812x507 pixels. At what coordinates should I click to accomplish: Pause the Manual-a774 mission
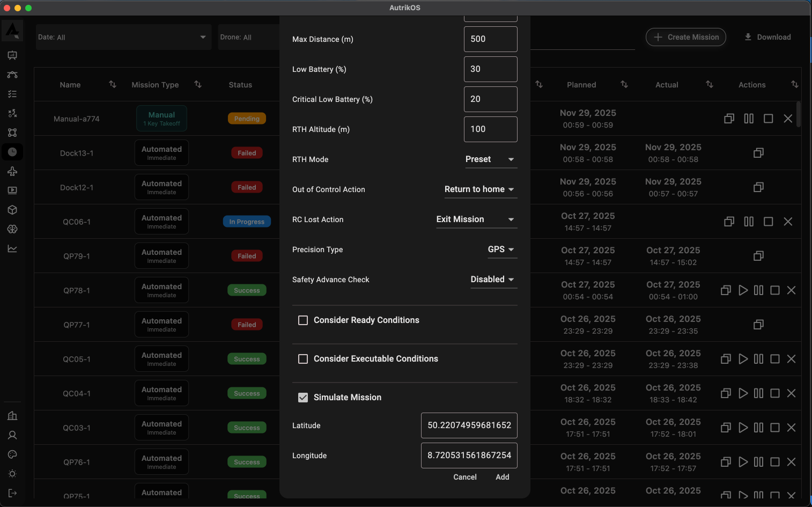749,119
